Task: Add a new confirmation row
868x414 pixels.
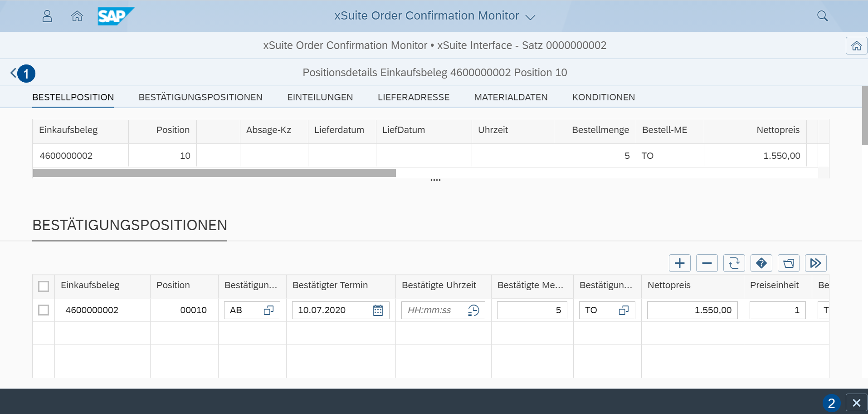Action: pyautogui.click(x=679, y=263)
